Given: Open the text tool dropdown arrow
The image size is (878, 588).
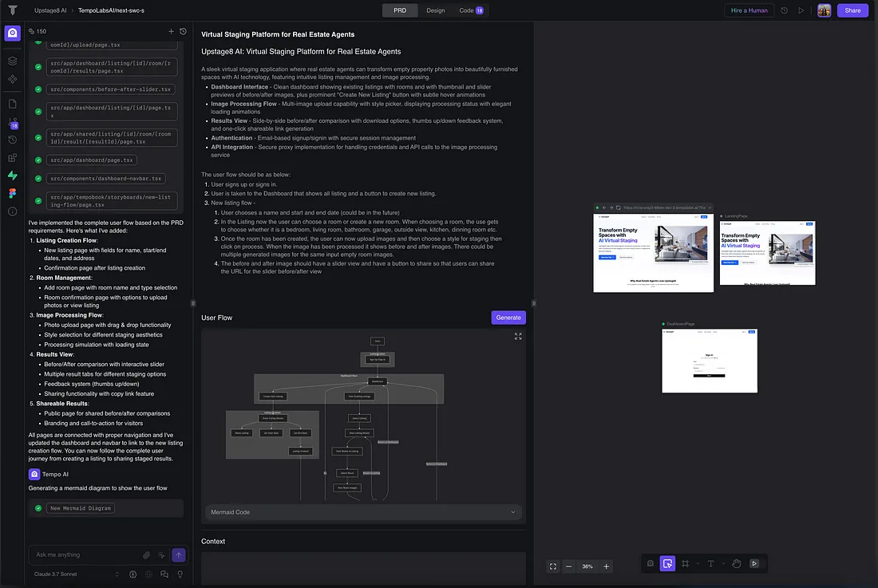Looking at the screenshot, I should coord(722,563).
